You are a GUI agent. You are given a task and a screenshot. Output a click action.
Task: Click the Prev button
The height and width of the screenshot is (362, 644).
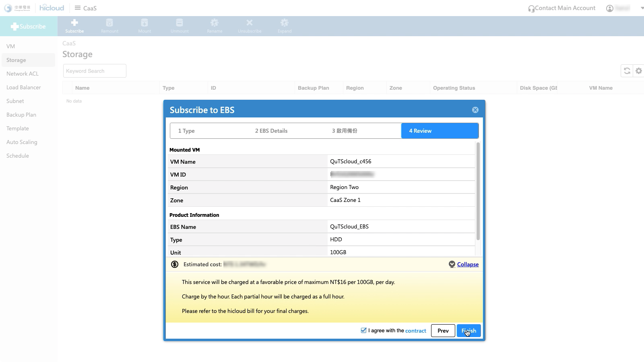point(443,331)
